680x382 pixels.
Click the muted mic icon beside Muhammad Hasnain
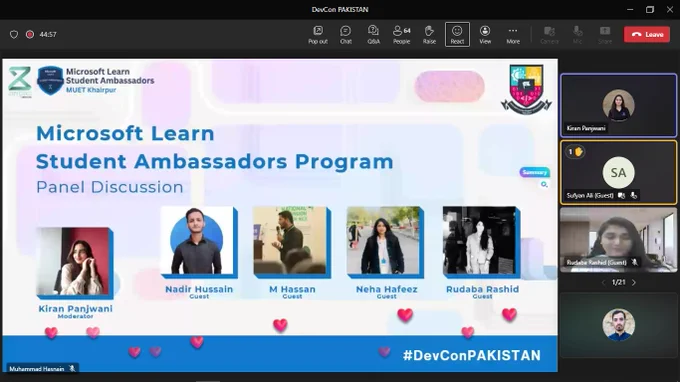(x=72, y=368)
